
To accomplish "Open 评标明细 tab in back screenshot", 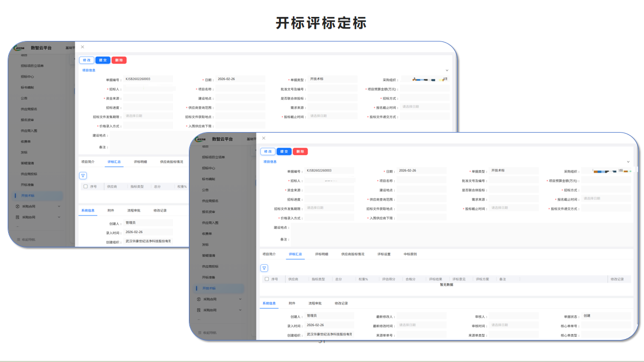I will [x=140, y=161].
